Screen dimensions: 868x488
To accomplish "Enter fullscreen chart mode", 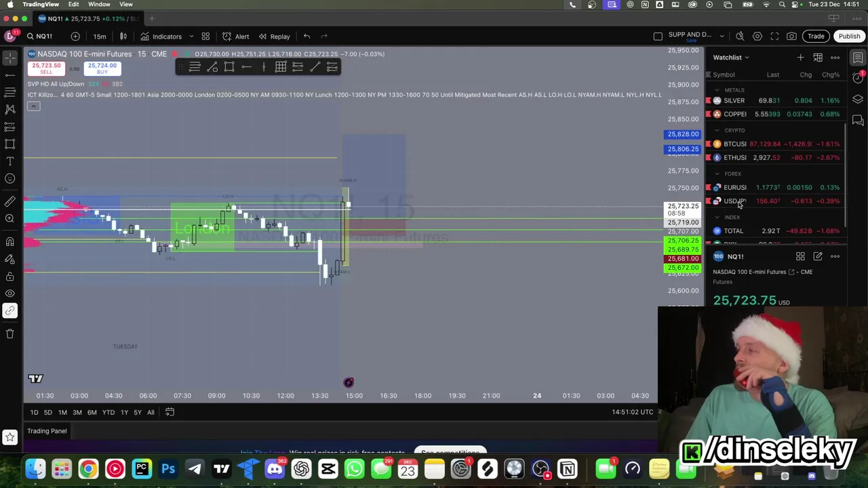I will coord(774,36).
